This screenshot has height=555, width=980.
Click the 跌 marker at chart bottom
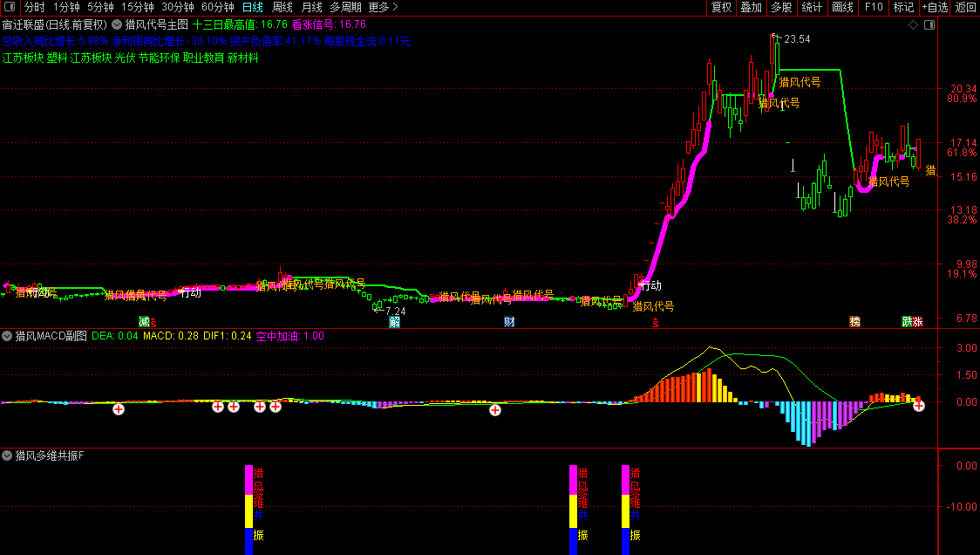[907, 322]
